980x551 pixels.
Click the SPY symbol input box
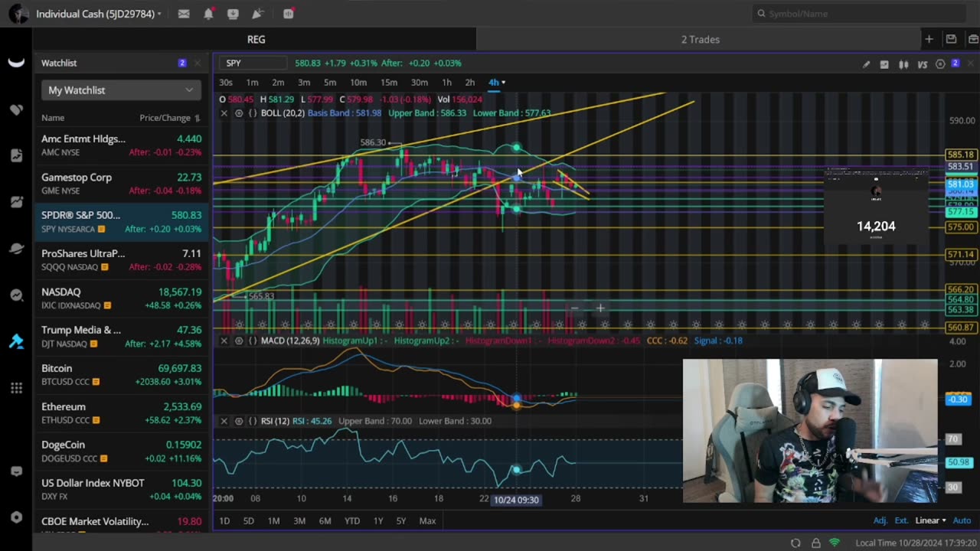click(253, 64)
